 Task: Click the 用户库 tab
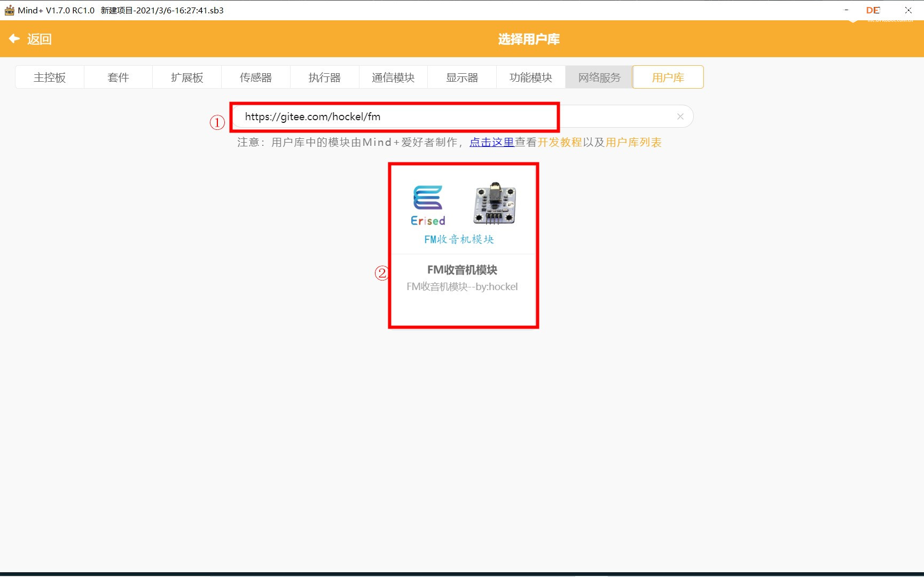pyautogui.click(x=668, y=77)
